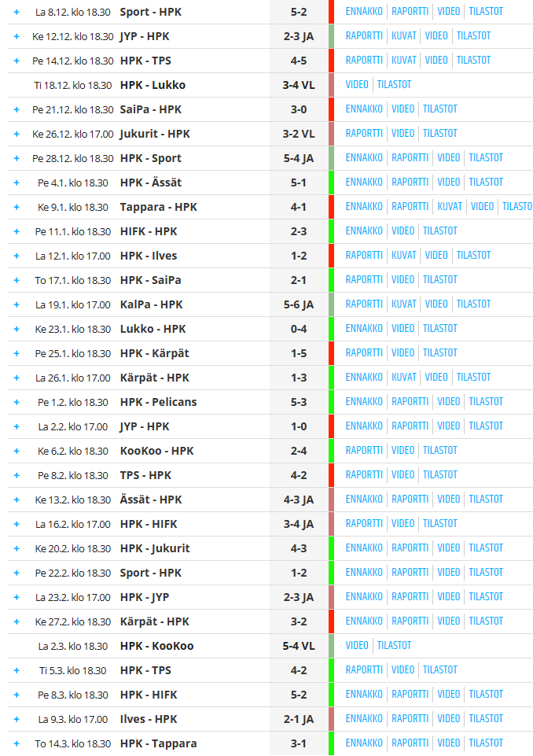This screenshot has width=533, height=756.
Task: Expand the Ilves - HPK 9.3. row
Action: click(17, 719)
